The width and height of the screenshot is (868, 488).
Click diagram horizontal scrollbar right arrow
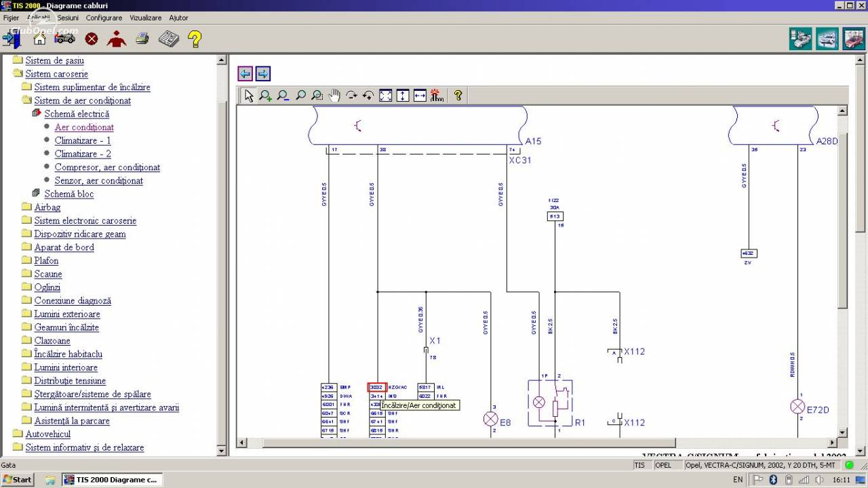point(831,443)
